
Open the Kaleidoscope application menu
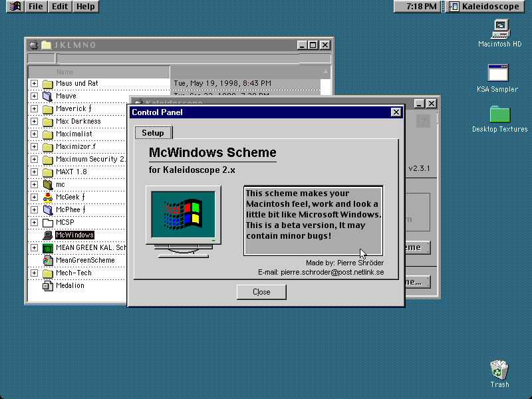pos(485,7)
